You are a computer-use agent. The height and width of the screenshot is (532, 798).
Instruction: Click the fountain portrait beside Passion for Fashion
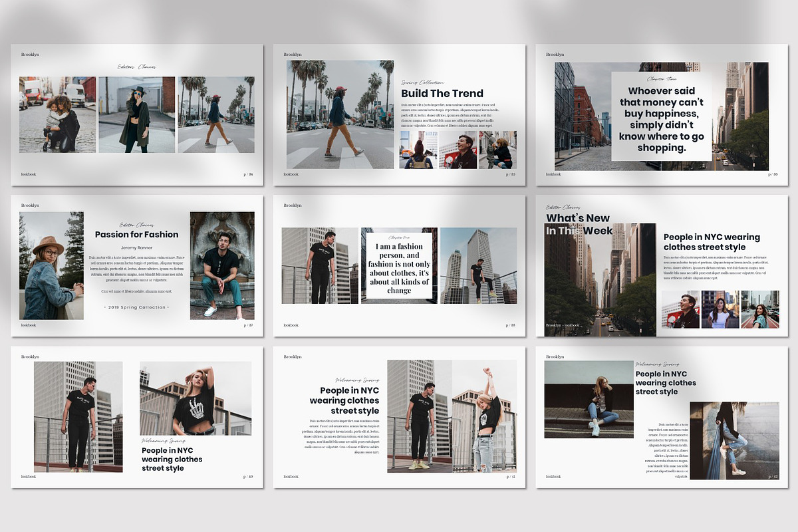click(x=221, y=266)
